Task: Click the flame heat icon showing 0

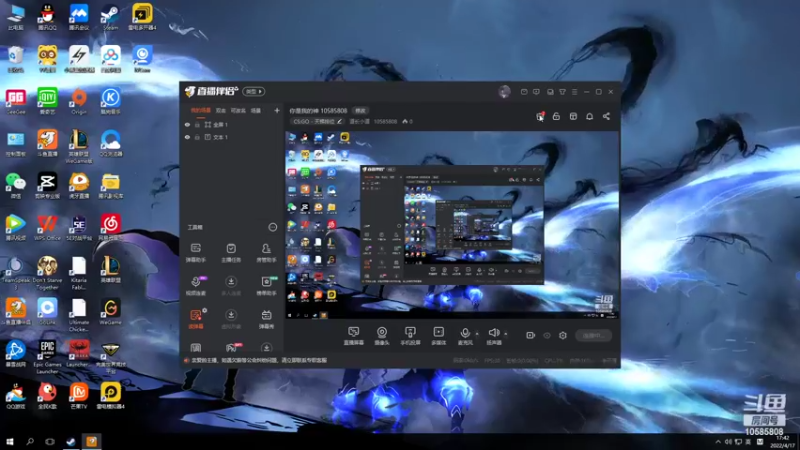Action: click(x=405, y=121)
